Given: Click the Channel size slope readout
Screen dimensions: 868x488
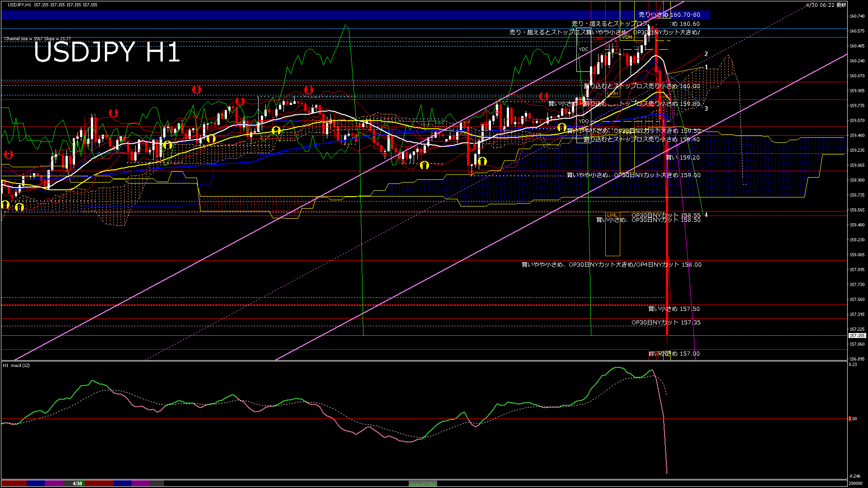Looking at the screenshot, I should pyautogui.click(x=37, y=39).
